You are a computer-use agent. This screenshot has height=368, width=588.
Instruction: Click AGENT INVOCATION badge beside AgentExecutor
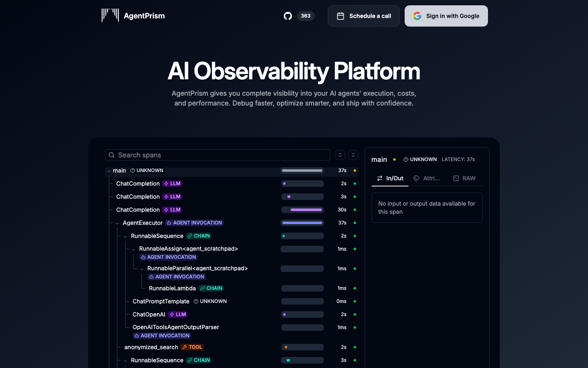(x=194, y=223)
